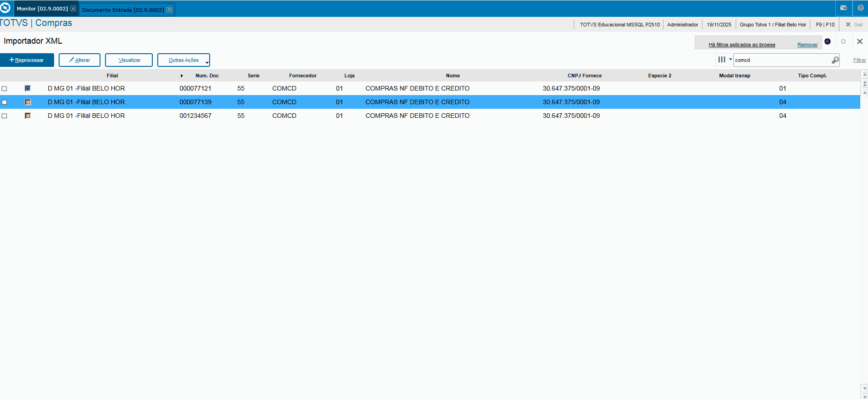Sort by the Serie column header
Image resolution: width=868 pixels, height=399 pixels.
coord(254,76)
